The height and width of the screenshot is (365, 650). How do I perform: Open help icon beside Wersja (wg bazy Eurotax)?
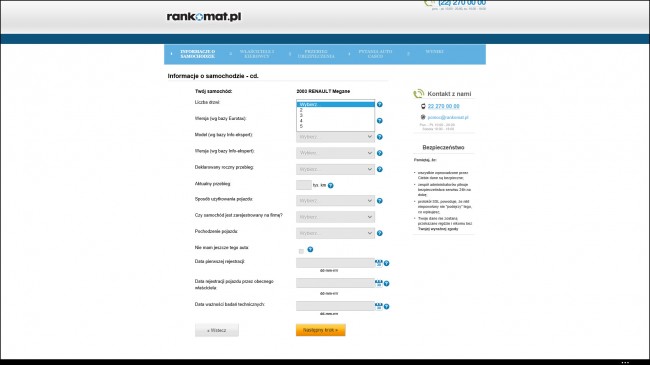tap(379, 121)
